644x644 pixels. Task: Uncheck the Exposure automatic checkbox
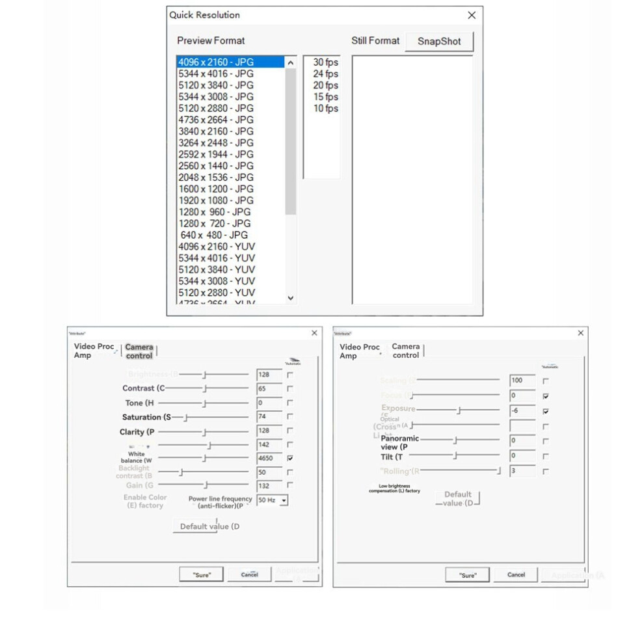click(545, 411)
